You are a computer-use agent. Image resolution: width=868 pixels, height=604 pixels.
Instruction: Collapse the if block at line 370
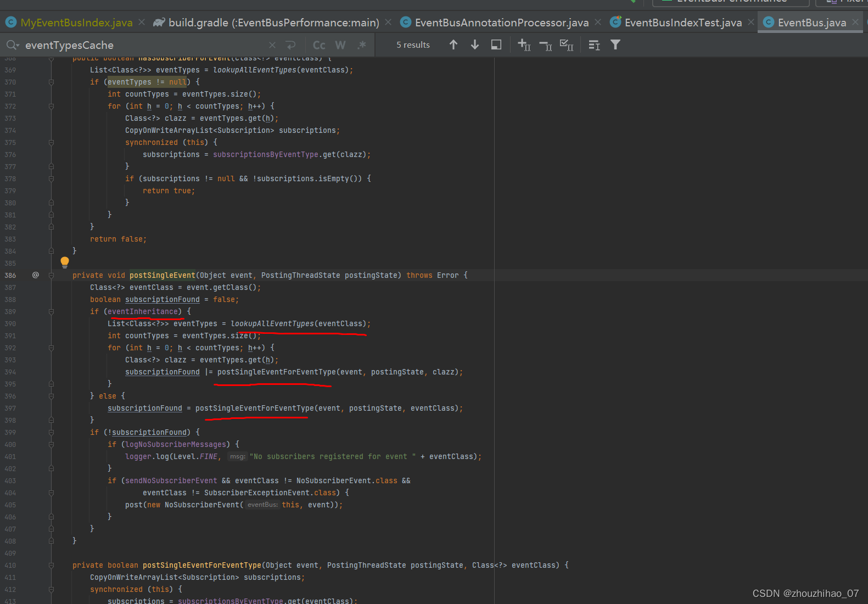click(x=51, y=82)
